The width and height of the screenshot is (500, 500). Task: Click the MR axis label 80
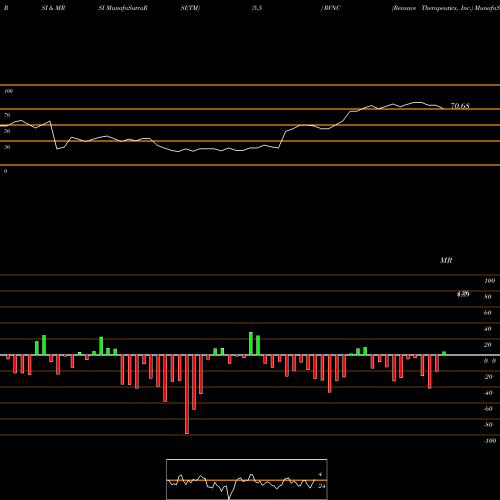click(488, 297)
